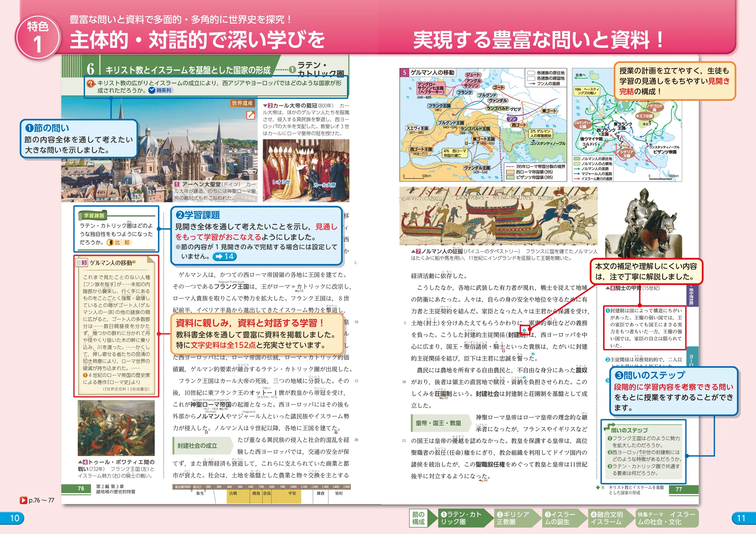The width and height of the screenshot is (756, 534).
Task: Click section number 6 in chapter header
Action: click(91, 69)
